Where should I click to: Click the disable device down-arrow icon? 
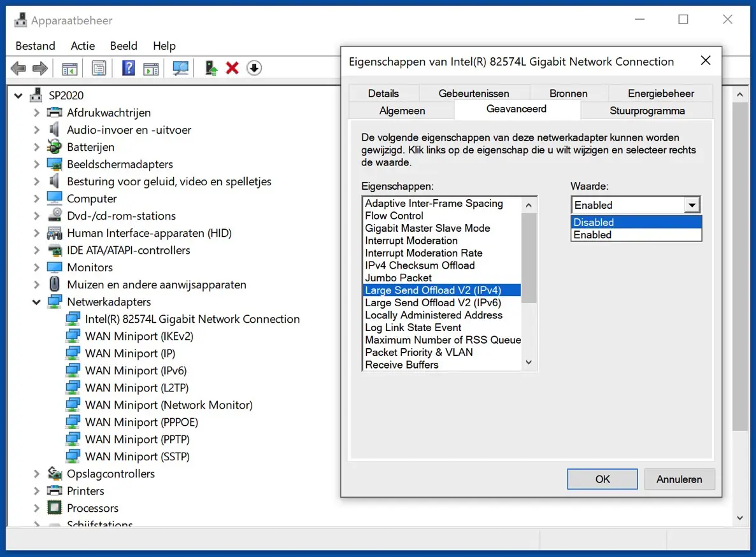(x=254, y=68)
